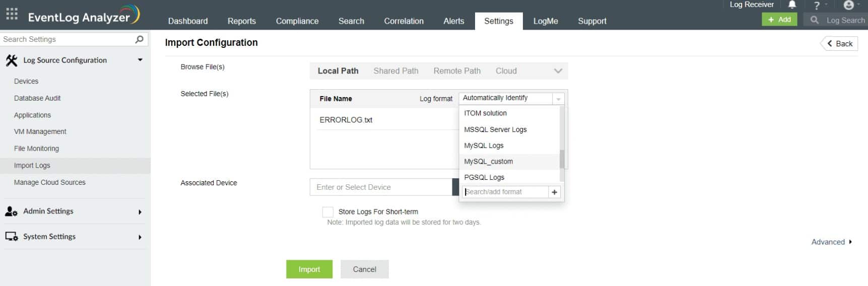Switch to Shared Path
The image size is (868, 286).
[x=396, y=71]
